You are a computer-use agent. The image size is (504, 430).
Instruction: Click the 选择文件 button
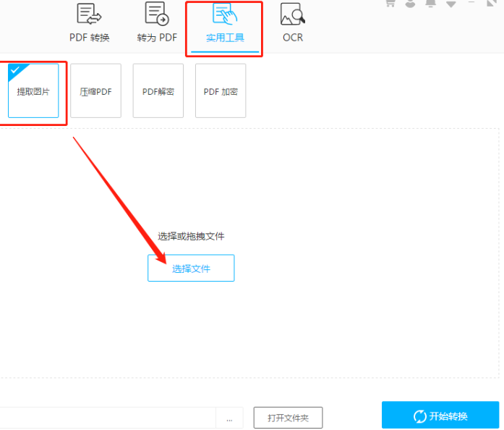click(x=191, y=268)
